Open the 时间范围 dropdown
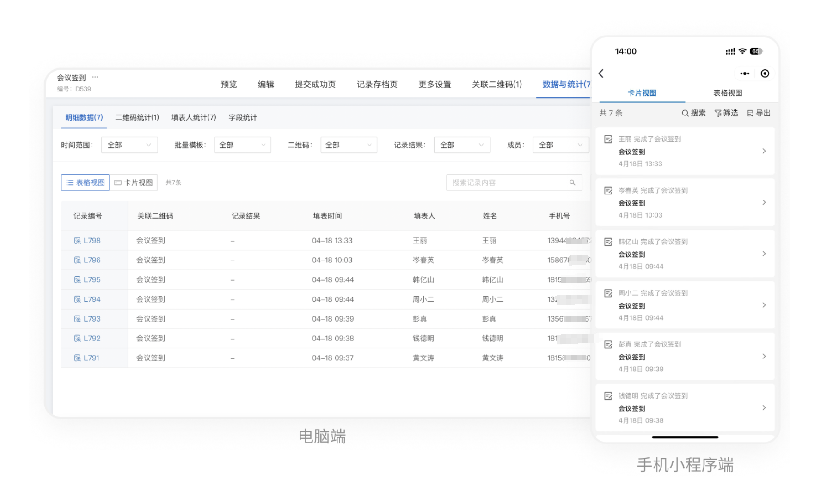Viewport: 833px width, 504px height. coord(129,145)
